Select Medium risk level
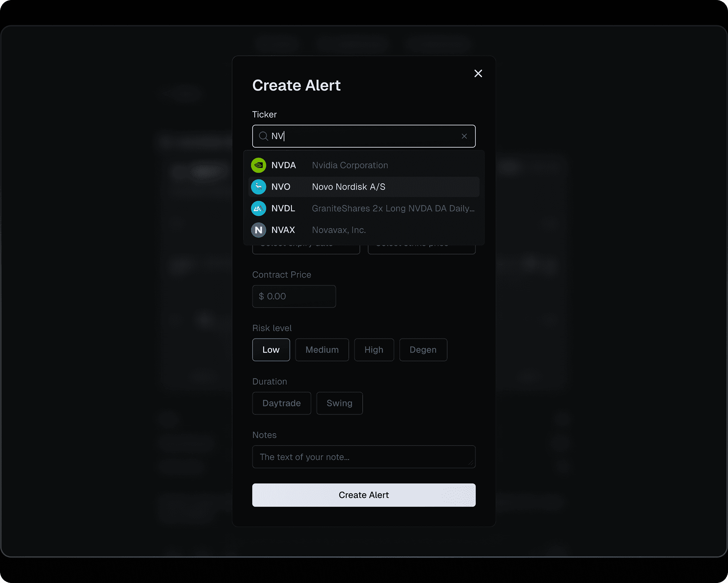The image size is (728, 583). tap(322, 350)
